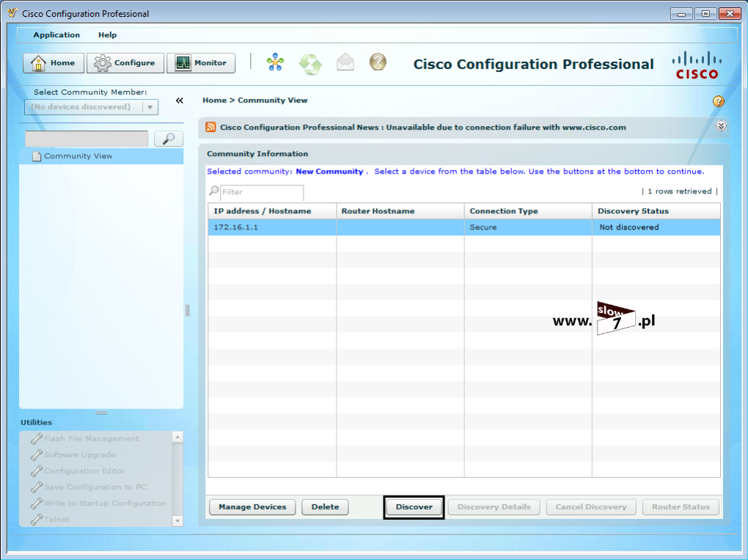The height and width of the screenshot is (560, 748).
Task: Expand the news panel with the chevron
Action: [722, 126]
